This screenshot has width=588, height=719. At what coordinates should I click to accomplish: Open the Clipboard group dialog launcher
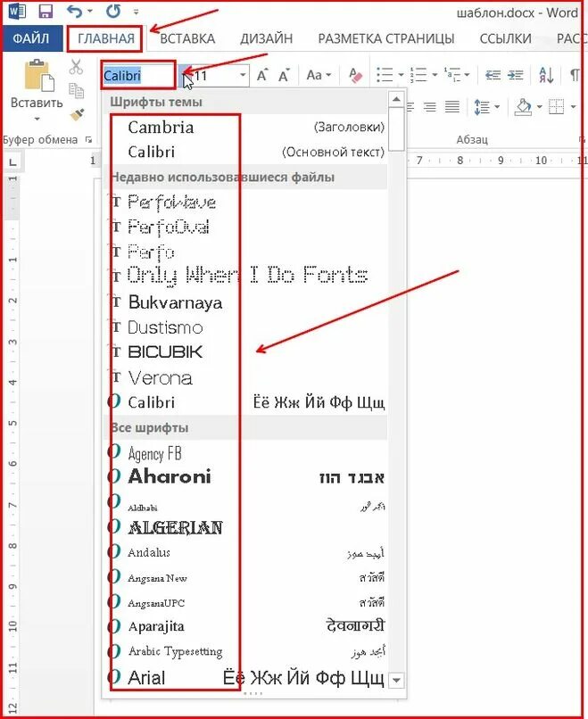pyautogui.click(x=88, y=139)
